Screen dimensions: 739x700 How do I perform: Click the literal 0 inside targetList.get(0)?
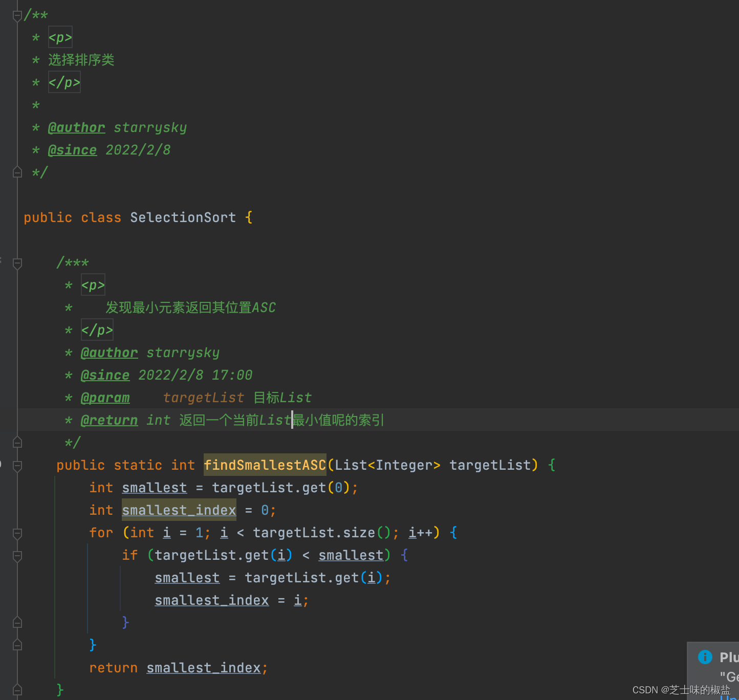pos(339,488)
